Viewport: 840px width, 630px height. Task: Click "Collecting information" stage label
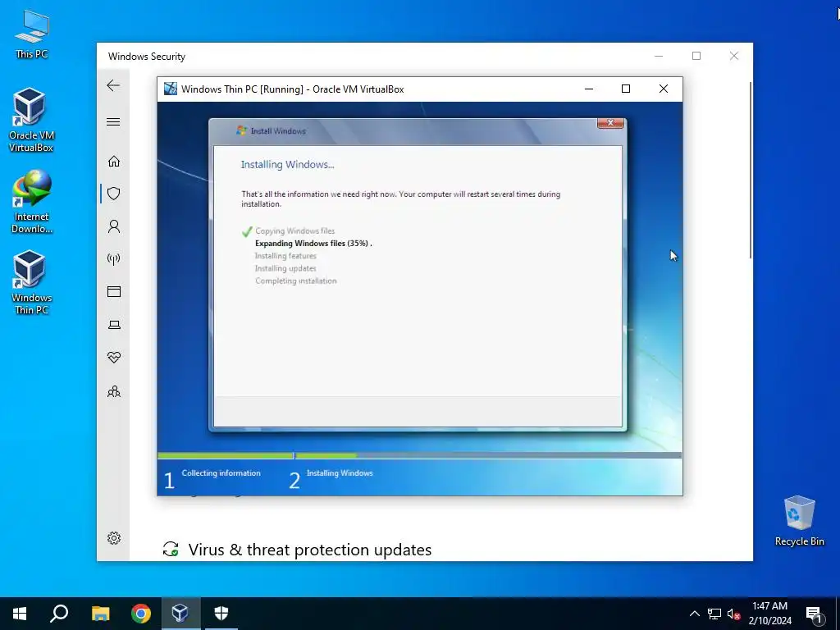[x=221, y=473]
